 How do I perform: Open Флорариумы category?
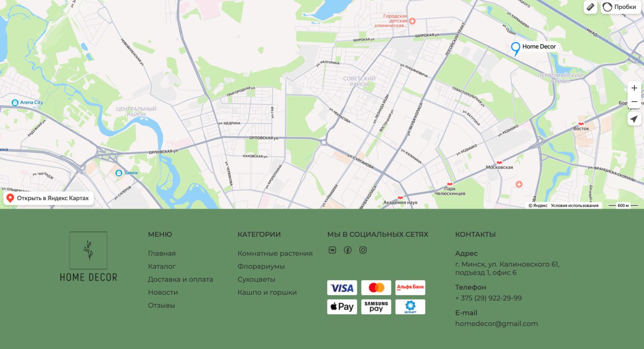261,267
